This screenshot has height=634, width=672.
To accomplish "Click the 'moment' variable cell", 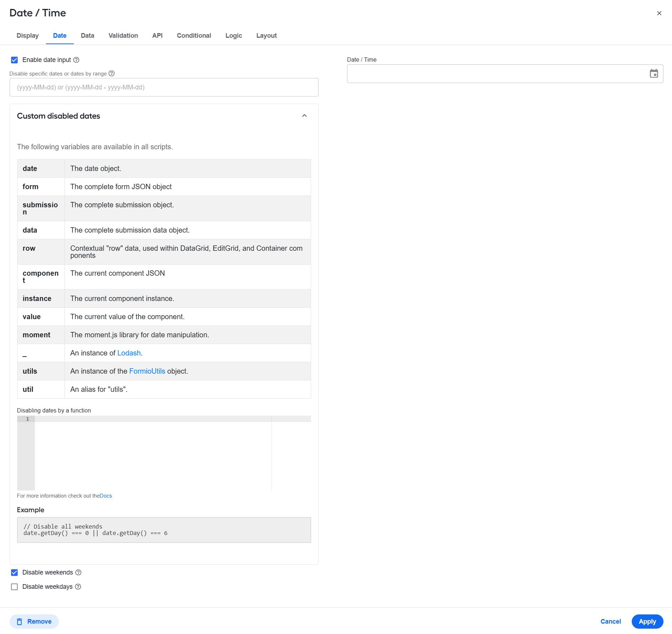I will [x=41, y=335].
